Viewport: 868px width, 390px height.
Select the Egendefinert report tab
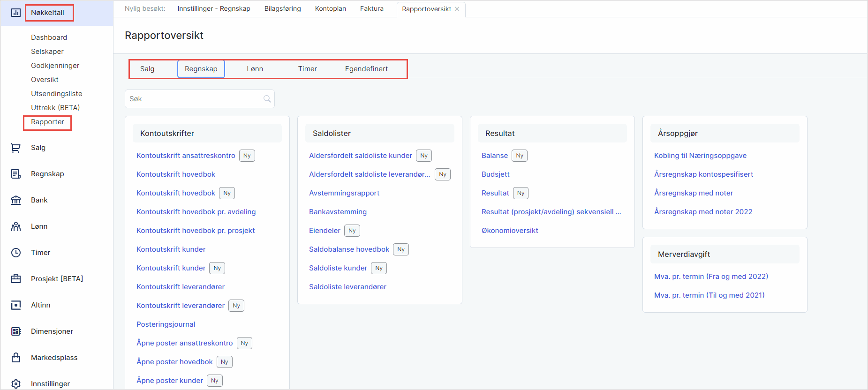pyautogui.click(x=366, y=69)
